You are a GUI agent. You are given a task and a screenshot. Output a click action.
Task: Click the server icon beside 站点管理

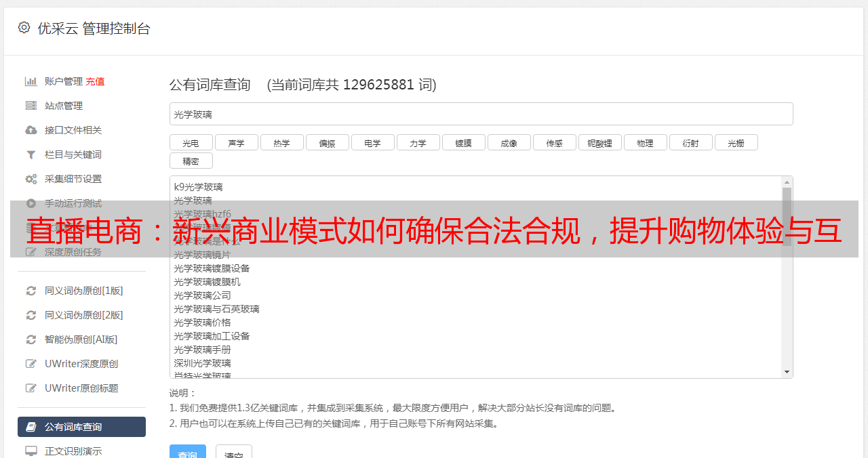pyautogui.click(x=31, y=106)
